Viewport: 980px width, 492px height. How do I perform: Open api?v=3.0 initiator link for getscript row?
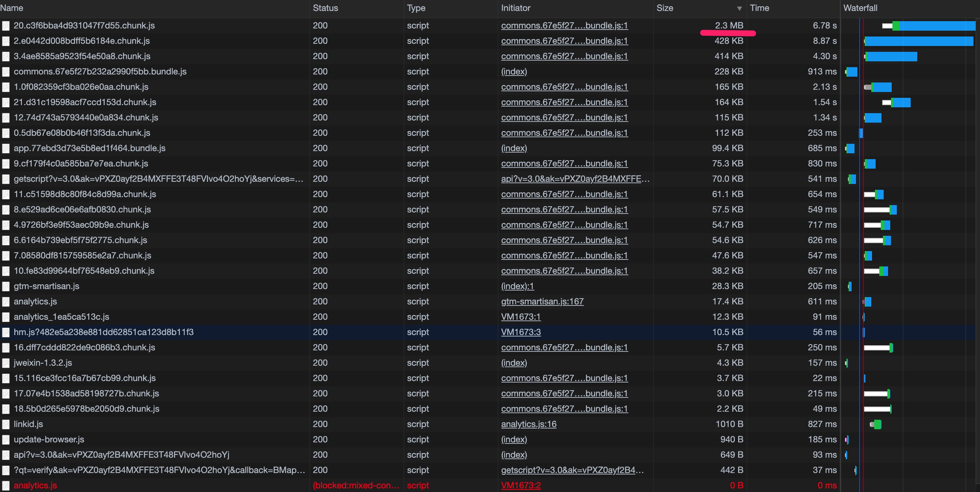pos(575,179)
